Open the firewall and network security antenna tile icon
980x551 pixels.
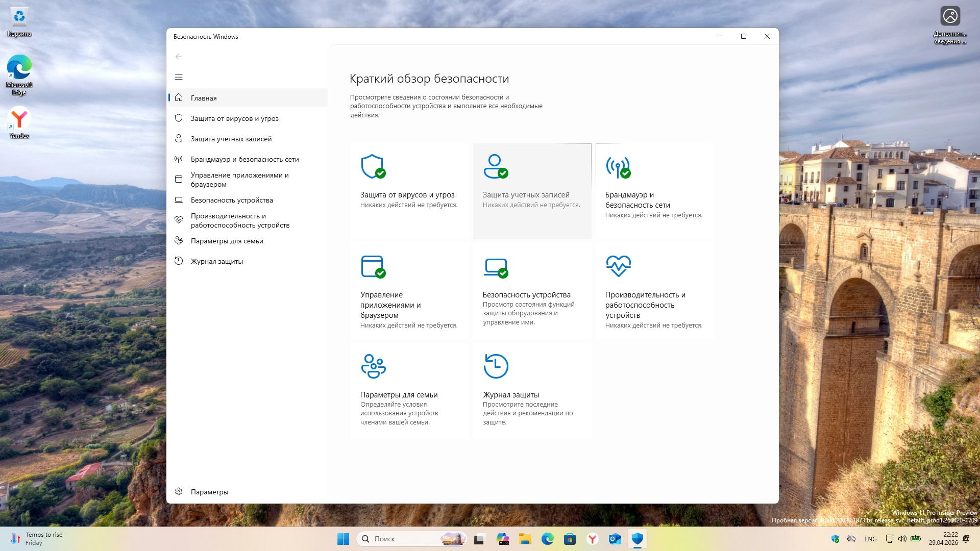618,166
